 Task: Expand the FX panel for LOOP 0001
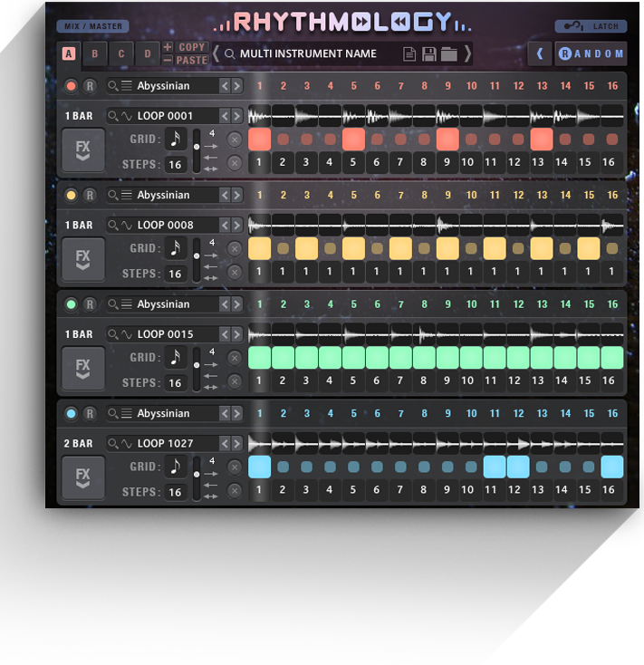pos(83,150)
